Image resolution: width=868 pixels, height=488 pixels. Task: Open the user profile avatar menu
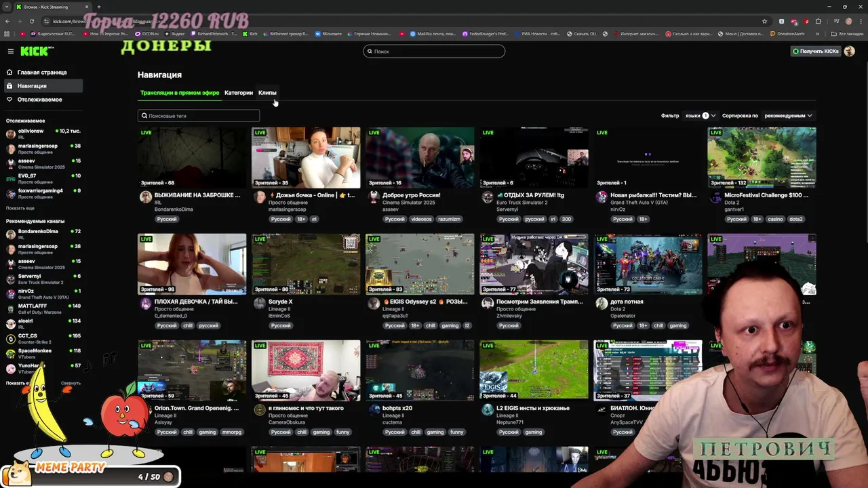click(849, 52)
